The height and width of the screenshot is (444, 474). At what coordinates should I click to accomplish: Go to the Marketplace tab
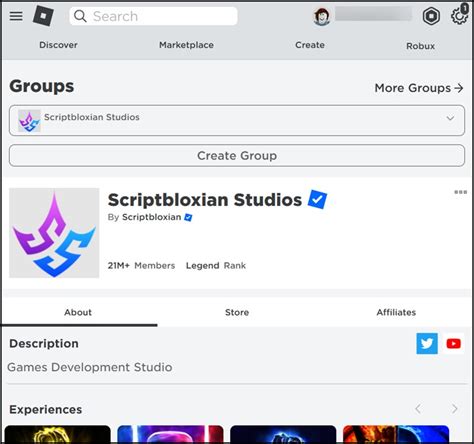tap(186, 45)
